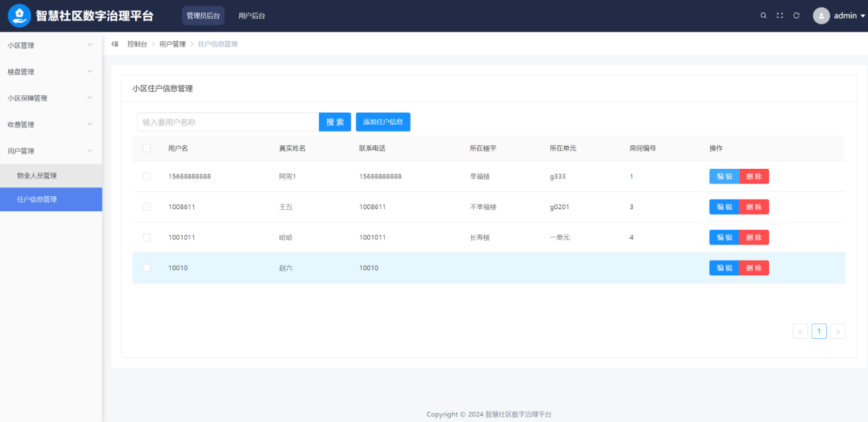Go to previous page arrow
This screenshot has height=422, width=868.
coord(800,331)
